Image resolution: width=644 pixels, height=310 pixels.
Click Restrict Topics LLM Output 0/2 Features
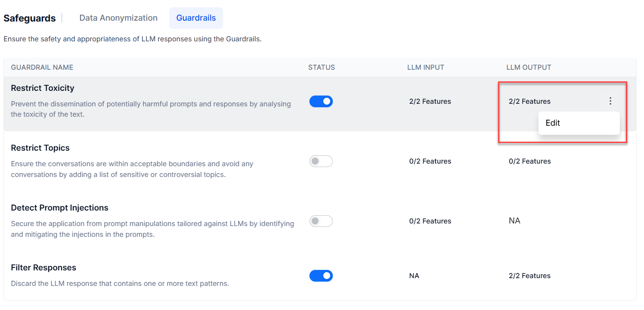(x=529, y=161)
